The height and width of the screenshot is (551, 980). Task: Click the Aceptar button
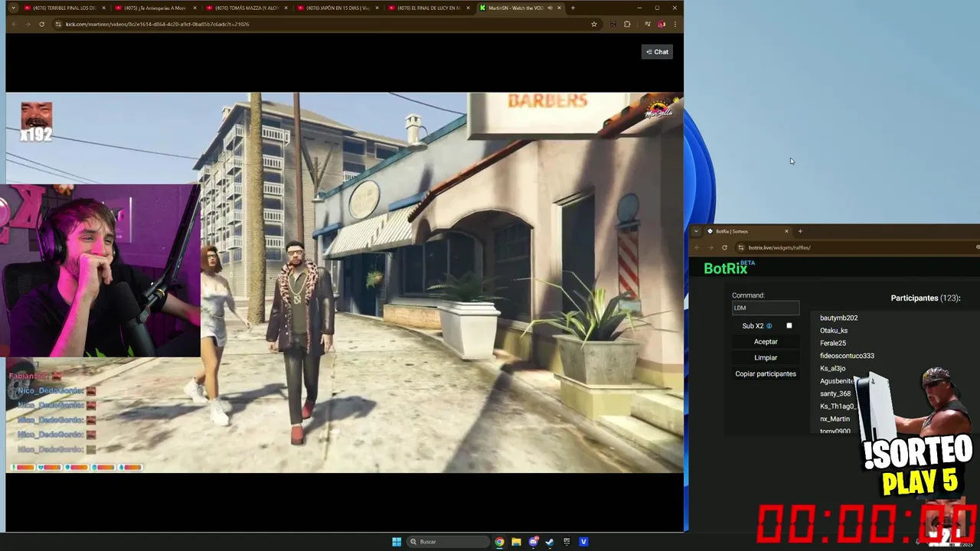(x=766, y=341)
